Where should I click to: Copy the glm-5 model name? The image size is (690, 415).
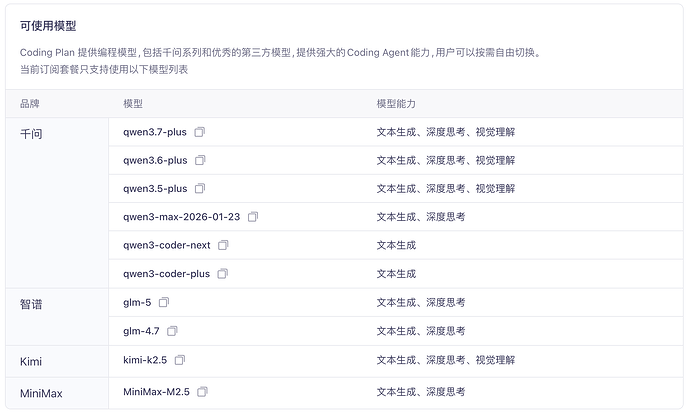click(164, 302)
